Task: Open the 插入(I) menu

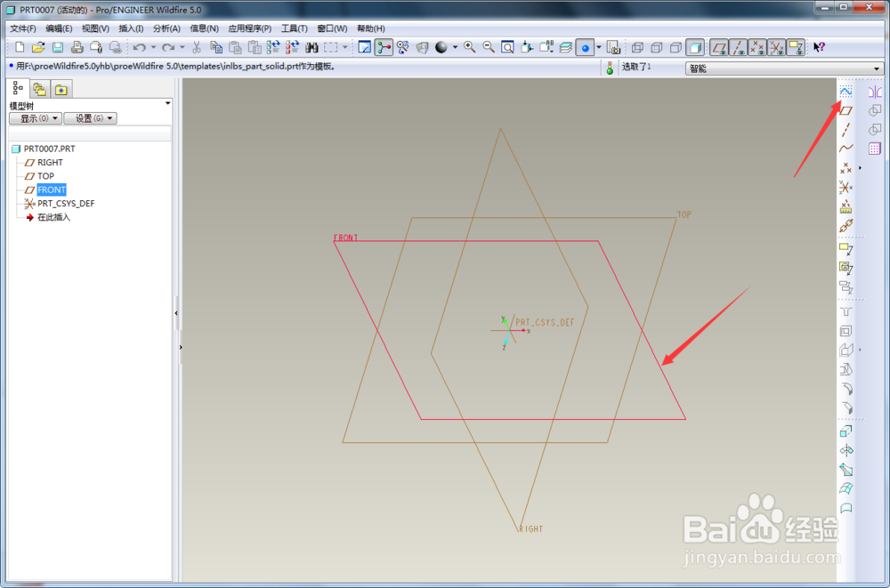Action: pos(131,28)
